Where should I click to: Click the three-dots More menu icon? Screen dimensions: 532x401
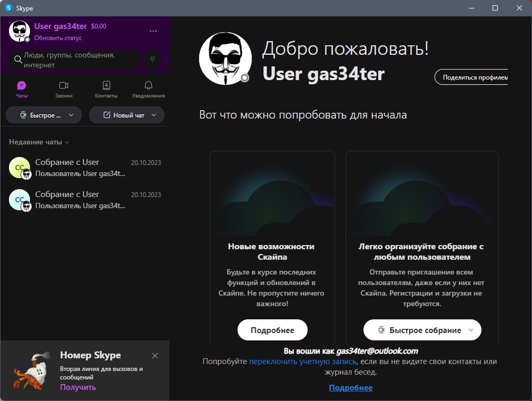[x=153, y=31]
